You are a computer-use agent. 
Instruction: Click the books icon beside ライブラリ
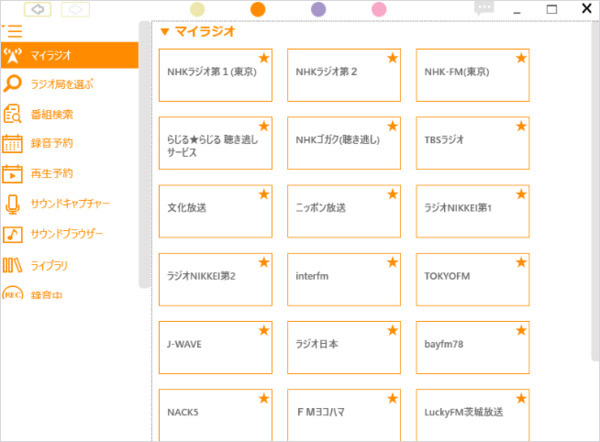12,265
